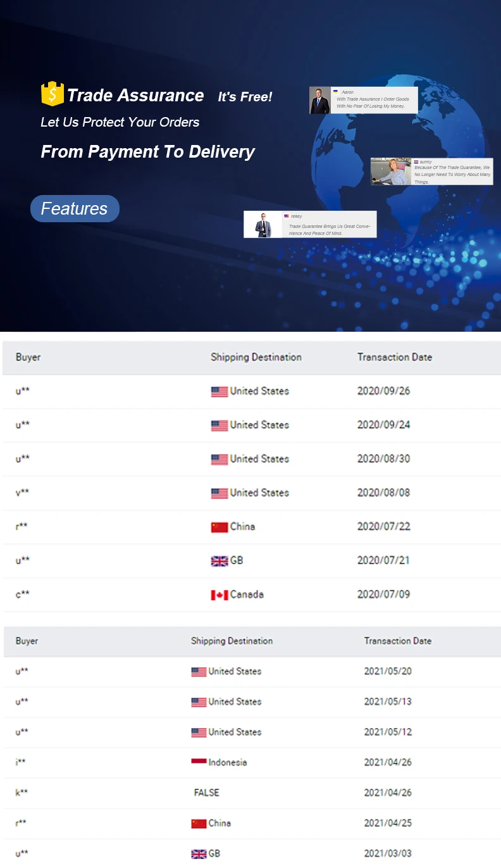This screenshot has height=868, width=501.
Task: Select the date 2020/07/22
Action: coord(384,526)
